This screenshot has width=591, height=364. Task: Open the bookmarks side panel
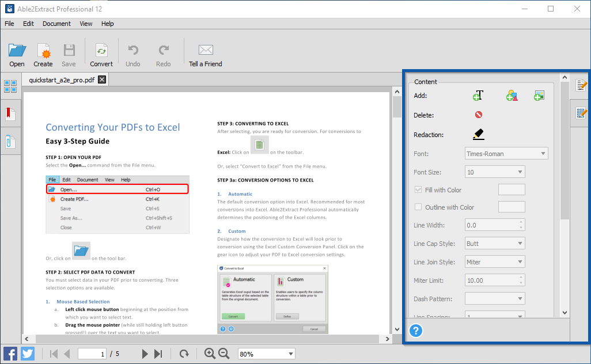coord(10,114)
